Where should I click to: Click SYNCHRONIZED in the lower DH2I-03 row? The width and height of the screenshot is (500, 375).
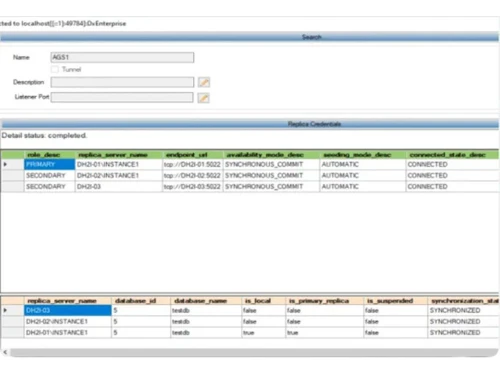click(463, 310)
